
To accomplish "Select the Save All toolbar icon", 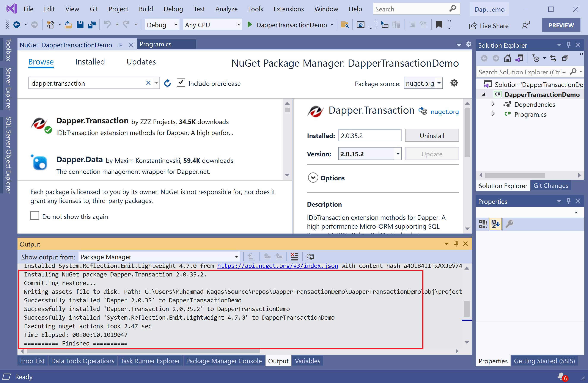I will 92,24.
